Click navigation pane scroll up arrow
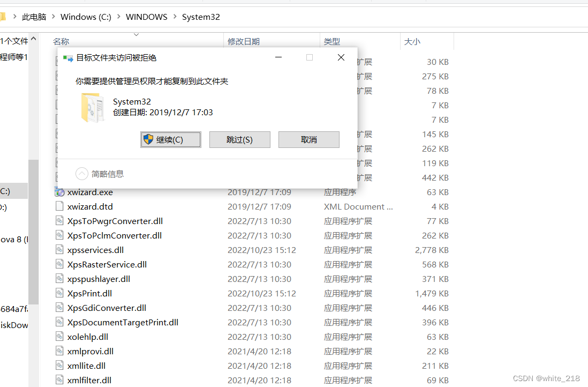Image resolution: width=588 pixels, height=387 pixels. click(33, 39)
